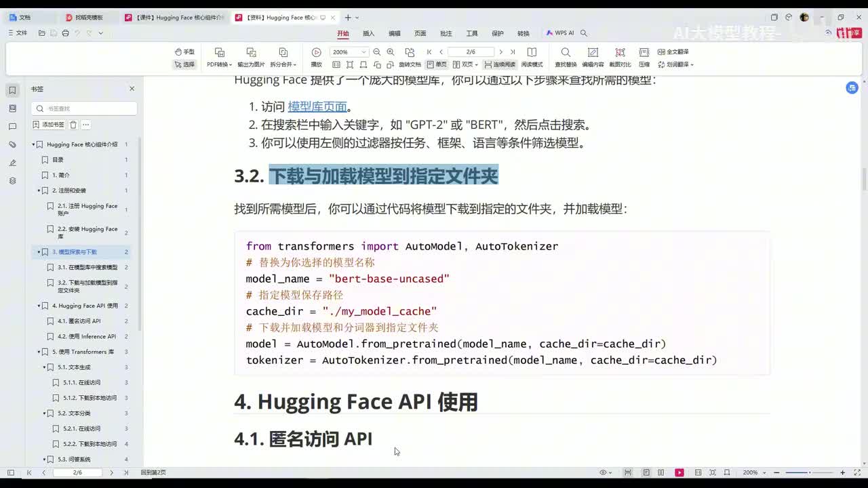868x488 pixels.
Task: Open attachments paperclip in left sidebar
Action: [x=12, y=145]
